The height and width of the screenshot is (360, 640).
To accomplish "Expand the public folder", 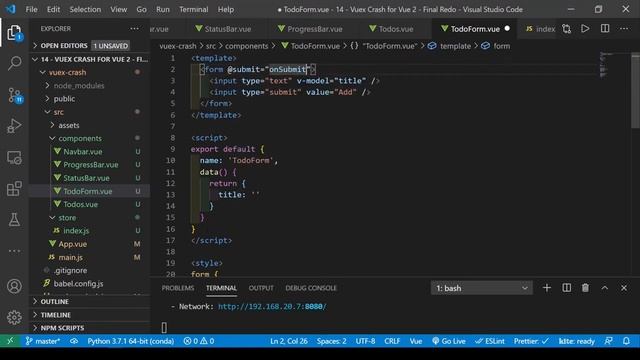I will pyautogui.click(x=89, y=99).
